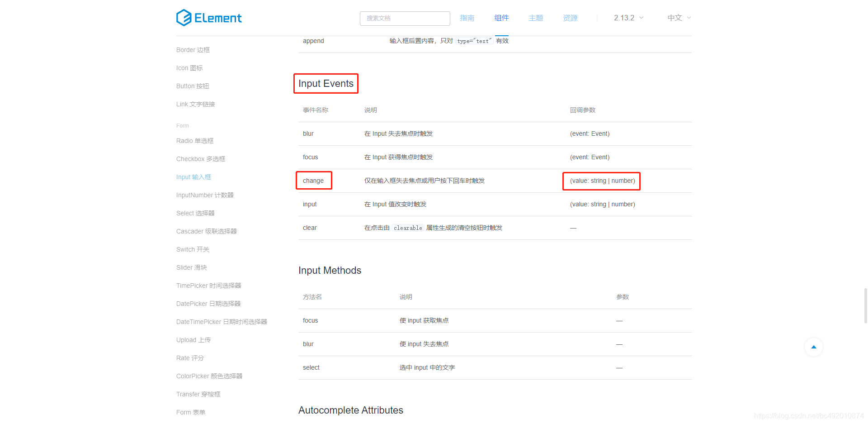The width and height of the screenshot is (868, 424).
Task: Open Upload 上传 page
Action: tap(193, 340)
